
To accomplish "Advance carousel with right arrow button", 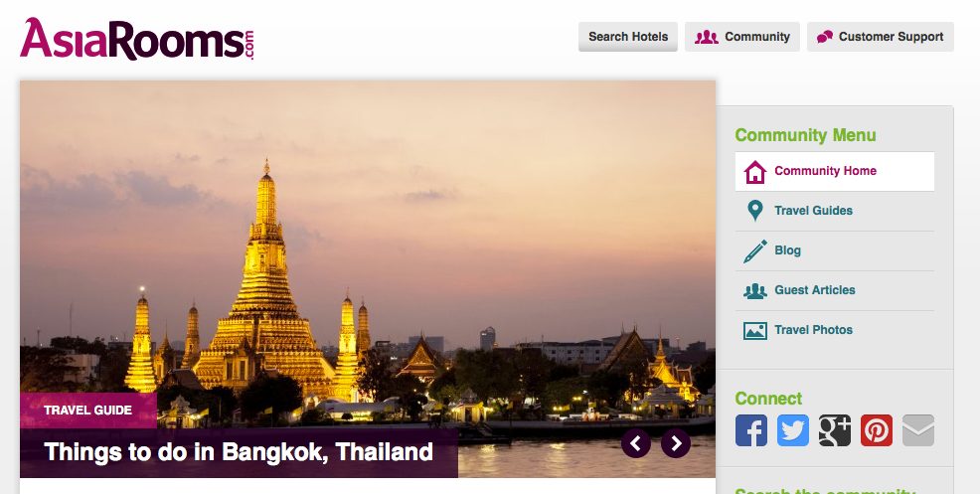I will 676,443.
